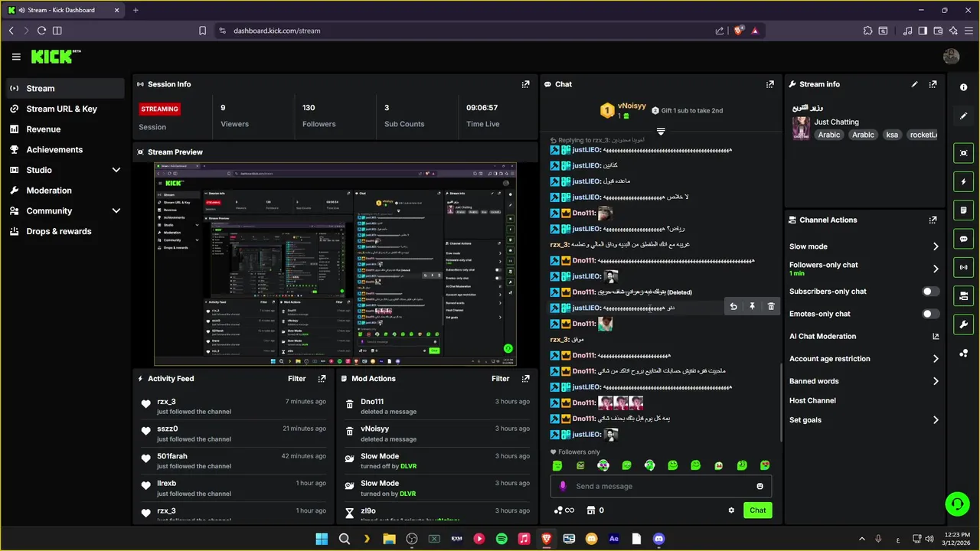Open the emoji picker in message box

click(759, 486)
